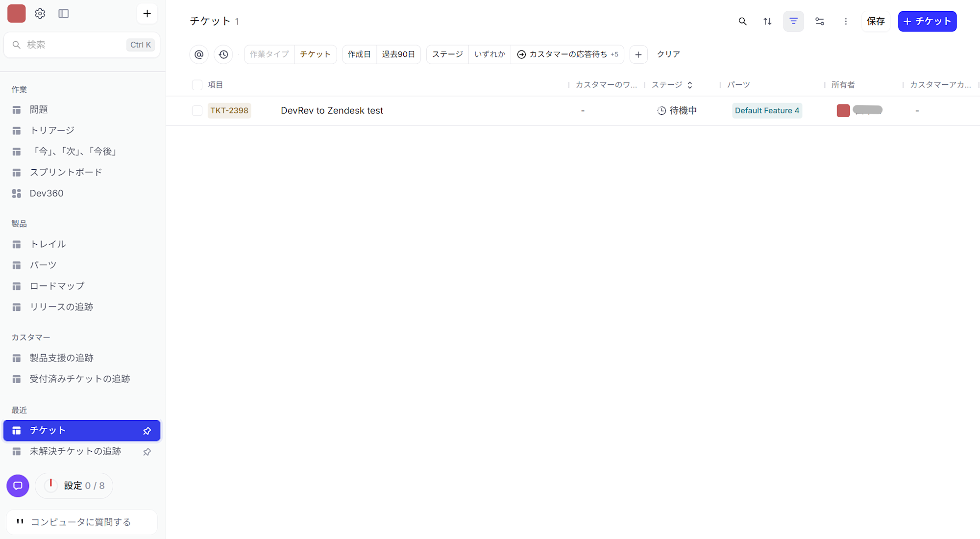Click the 保存 button to save view
This screenshot has width=980, height=539.
click(x=876, y=21)
